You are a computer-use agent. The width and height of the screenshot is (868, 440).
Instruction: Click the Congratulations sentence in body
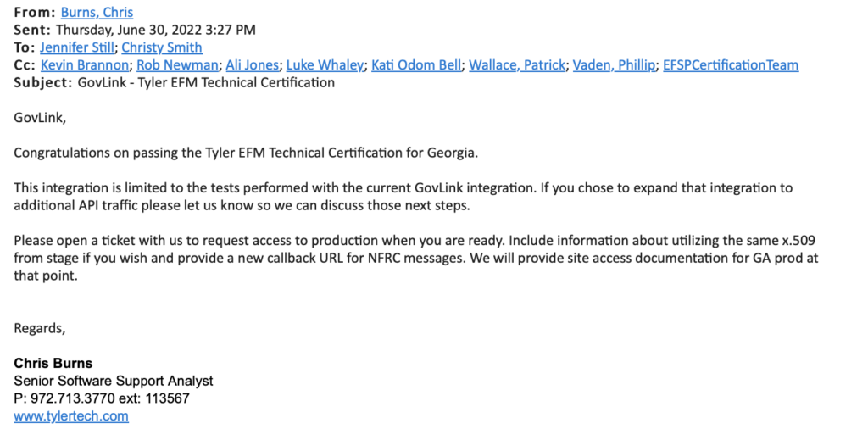coord(246,153)
